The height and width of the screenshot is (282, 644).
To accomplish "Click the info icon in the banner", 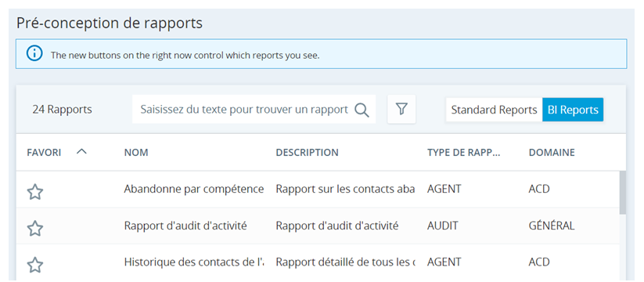I will point(34,54).
